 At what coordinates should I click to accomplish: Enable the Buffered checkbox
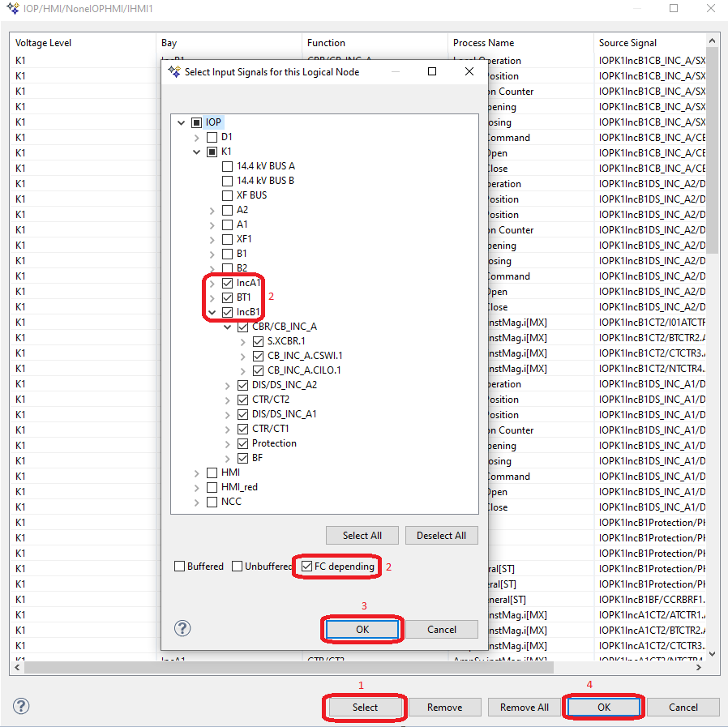pos(180,567)
